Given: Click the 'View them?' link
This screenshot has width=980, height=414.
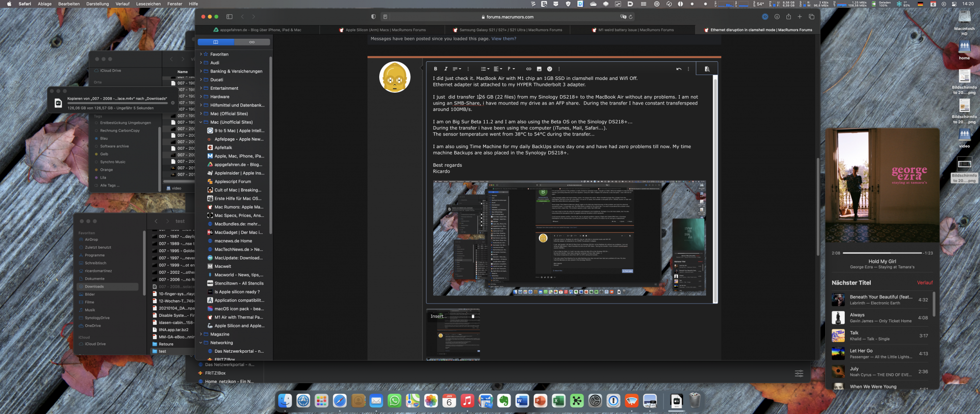Looking at the screenshot, I should pos(504,39).
